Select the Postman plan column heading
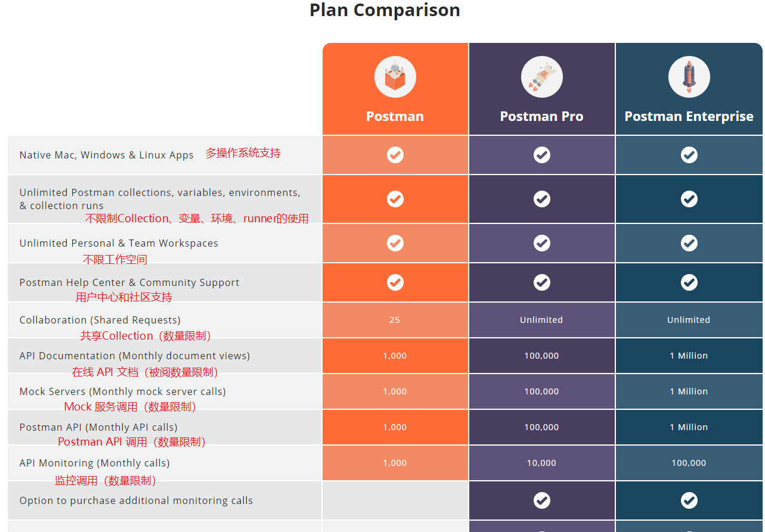Viewport: 765px width, 532px height. click(x=395, y=116)
